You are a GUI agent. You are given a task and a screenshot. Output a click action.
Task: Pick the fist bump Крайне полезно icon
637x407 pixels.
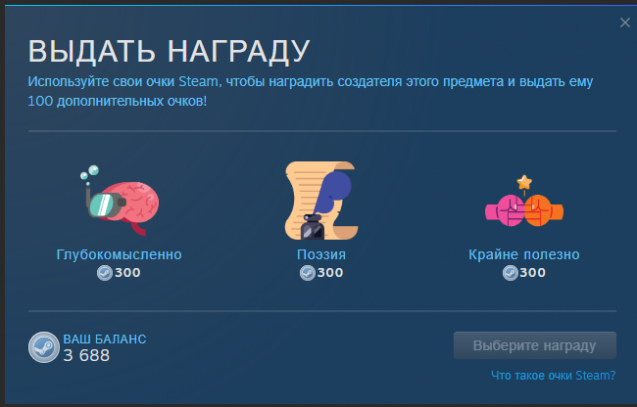click(524, 201)
